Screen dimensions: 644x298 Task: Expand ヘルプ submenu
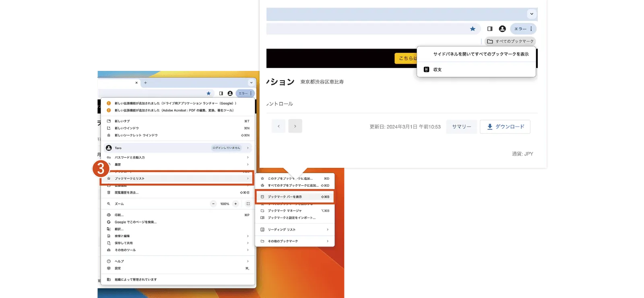pos(178,261)
